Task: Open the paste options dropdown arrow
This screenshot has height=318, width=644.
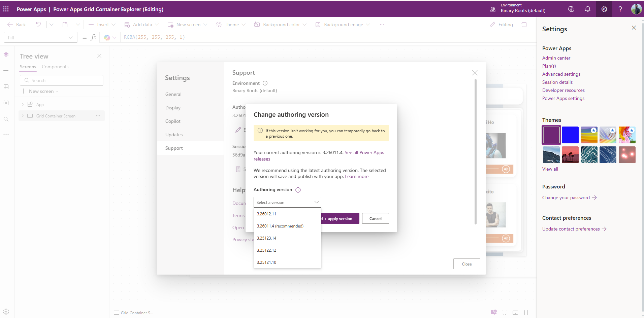Action: pyautogui.click(x=78, y=25)
